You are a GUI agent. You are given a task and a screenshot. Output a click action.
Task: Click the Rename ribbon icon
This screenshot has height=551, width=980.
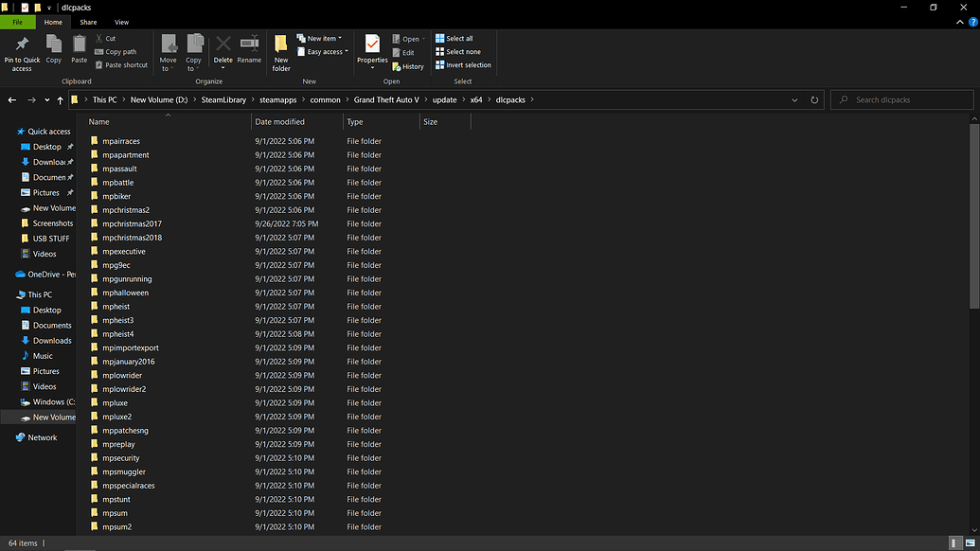(x=249, y=49)
